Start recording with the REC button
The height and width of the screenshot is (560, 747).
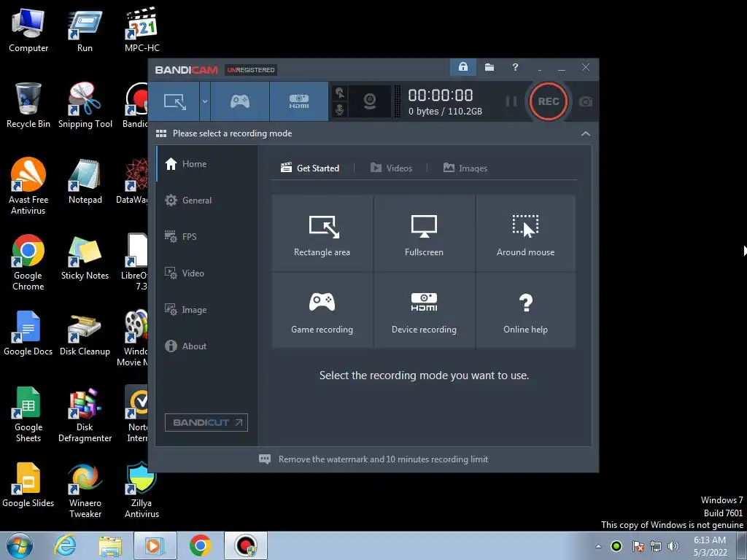click(x=549, y=101)
